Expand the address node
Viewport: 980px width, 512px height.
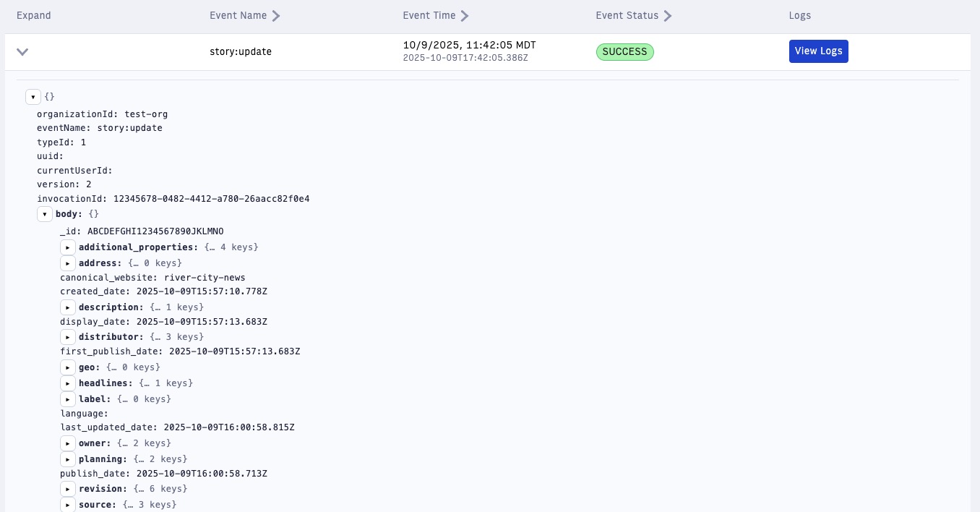68,263
